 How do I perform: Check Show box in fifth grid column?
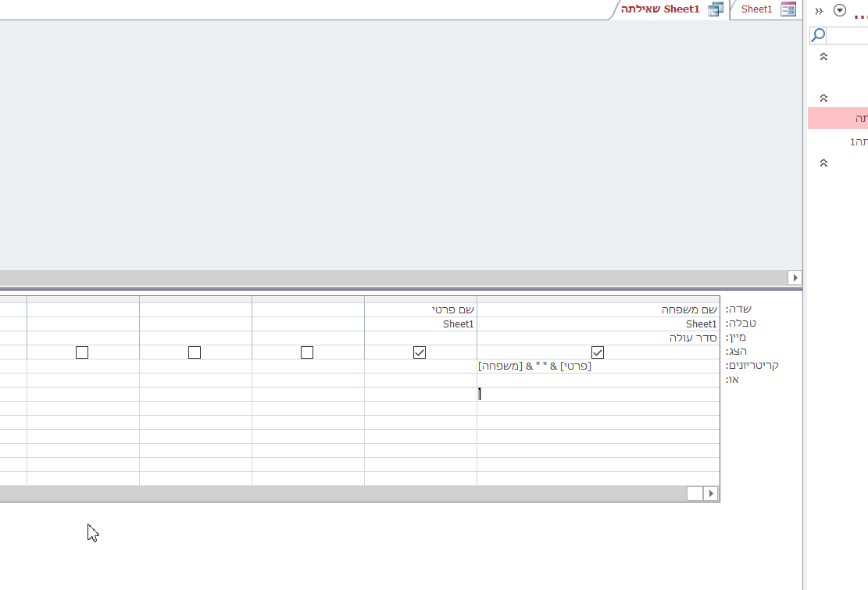(82, 352)
